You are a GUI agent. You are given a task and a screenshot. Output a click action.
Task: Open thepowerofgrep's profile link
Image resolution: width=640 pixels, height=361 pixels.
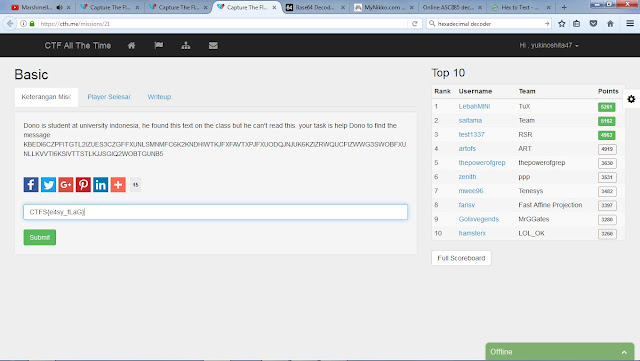(x=482, y=163)
